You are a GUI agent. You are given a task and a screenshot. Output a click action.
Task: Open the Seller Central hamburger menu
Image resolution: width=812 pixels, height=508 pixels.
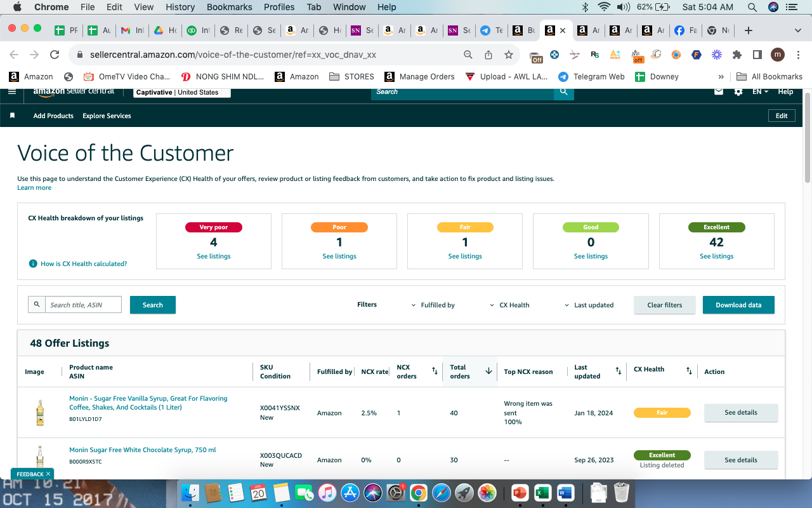11,92
